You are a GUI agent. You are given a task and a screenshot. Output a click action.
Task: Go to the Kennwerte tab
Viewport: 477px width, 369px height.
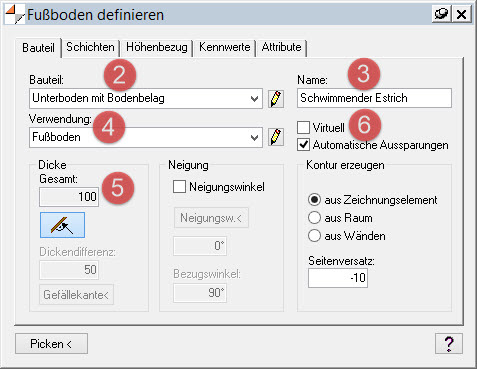click(x=224, y=47)
